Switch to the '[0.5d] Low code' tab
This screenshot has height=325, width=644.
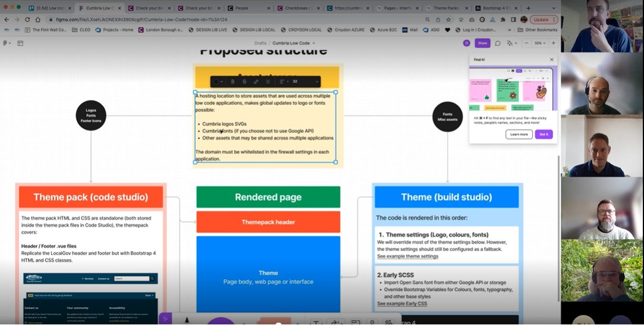(49, 8)
